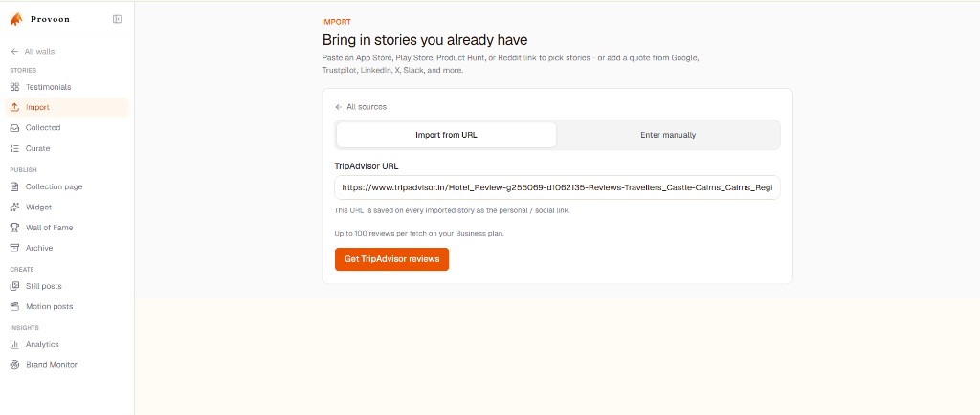Select Import in the sidebar

67,107
